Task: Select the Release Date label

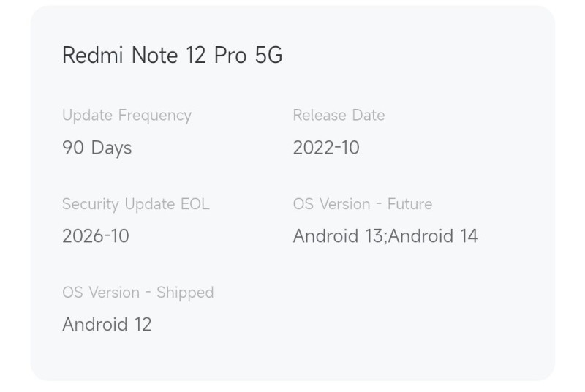Action: (x=339, y=116)
